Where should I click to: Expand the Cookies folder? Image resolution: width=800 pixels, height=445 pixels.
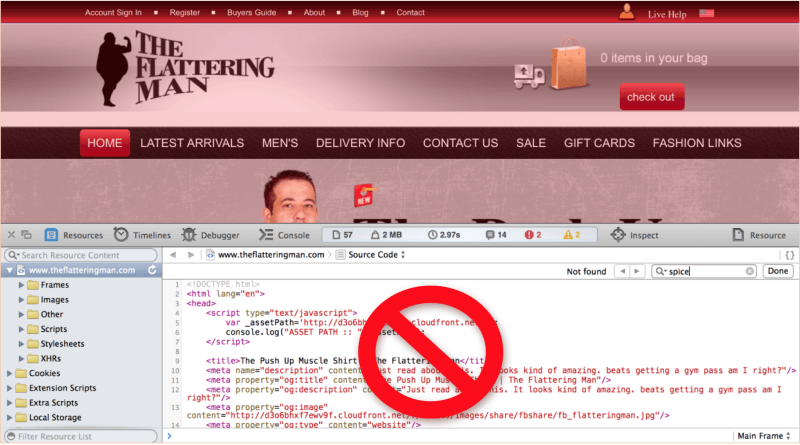click(9, 373)
